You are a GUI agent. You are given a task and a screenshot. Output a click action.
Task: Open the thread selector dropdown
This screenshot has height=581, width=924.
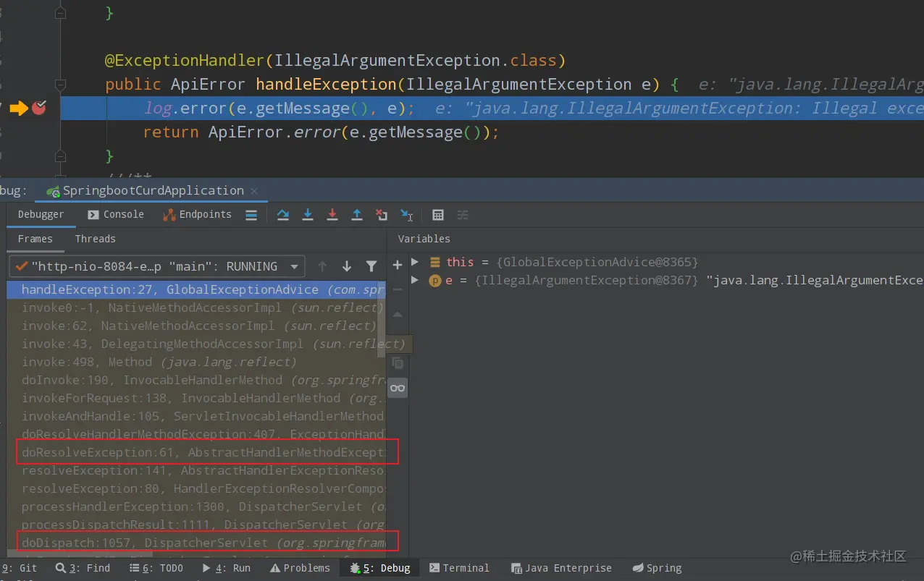156,266
